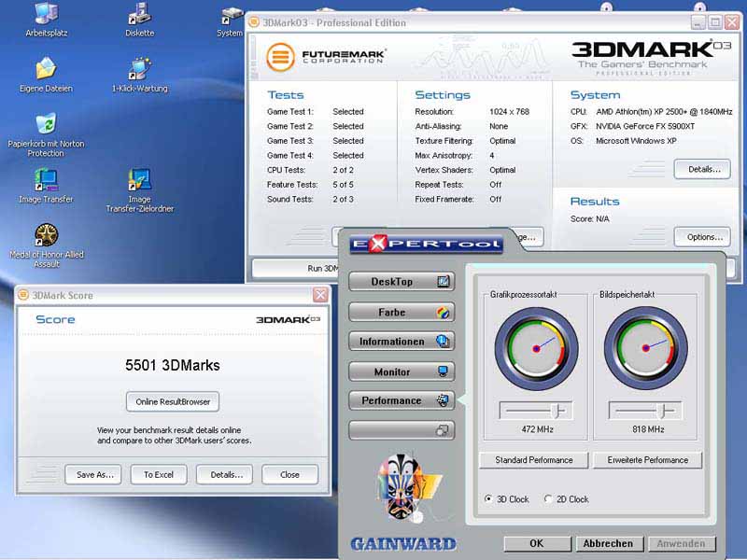The width and height of the screenshot is (747, 560).
Task: Open the Farbe color settings section
Action: point(402,313)
